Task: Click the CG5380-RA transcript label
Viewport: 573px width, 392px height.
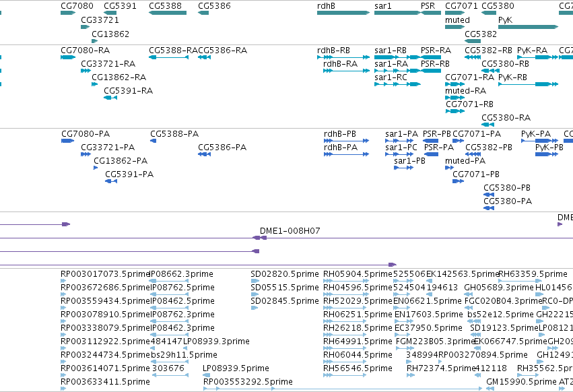Action: click(506, 118)
